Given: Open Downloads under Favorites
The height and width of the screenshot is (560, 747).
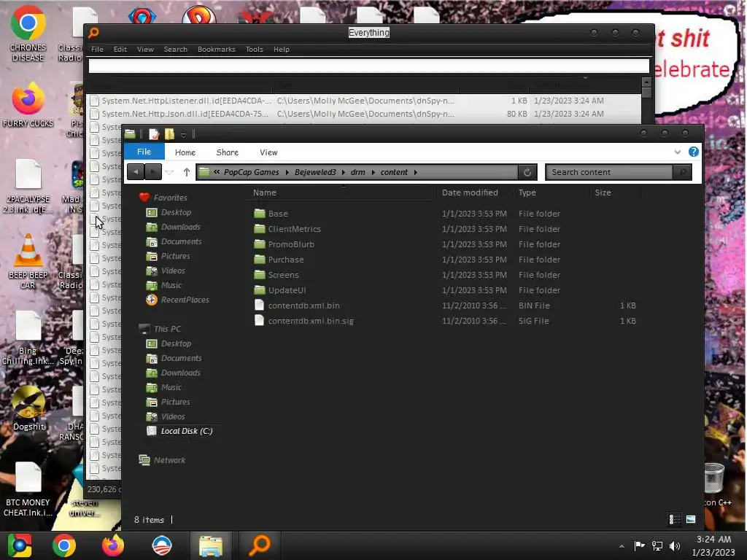Looking at the screenshot, I should pos(181,227).
